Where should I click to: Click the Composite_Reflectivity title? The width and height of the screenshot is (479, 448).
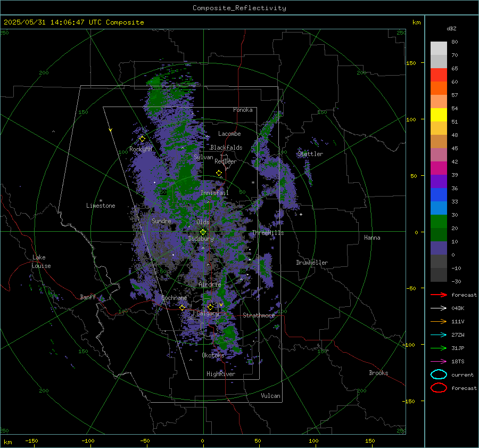pyautogui.click(x=240, y=8)
